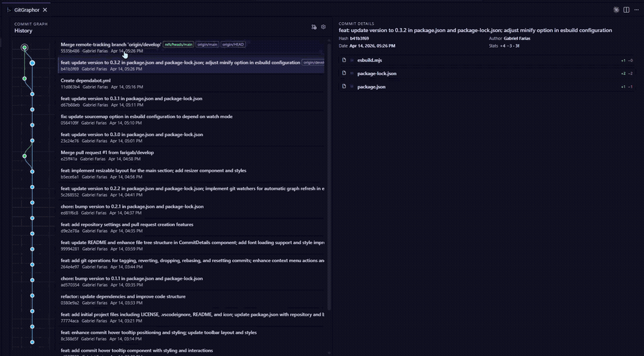Click graph node for commit b41b3f69
644x356 pixels.
pyautogui.click(x=32, y=63)
